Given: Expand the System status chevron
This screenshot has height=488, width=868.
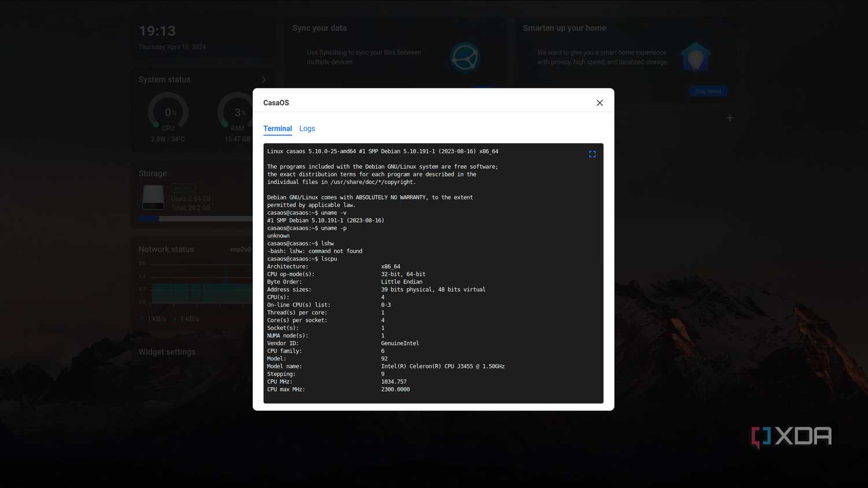Looking at the screenshot, I should [x=263, y=80].
